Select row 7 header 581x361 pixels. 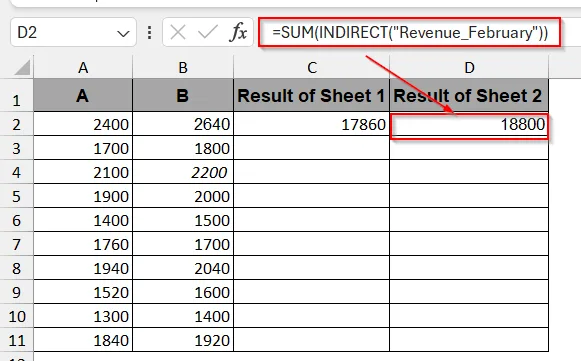tap(16, 244)
